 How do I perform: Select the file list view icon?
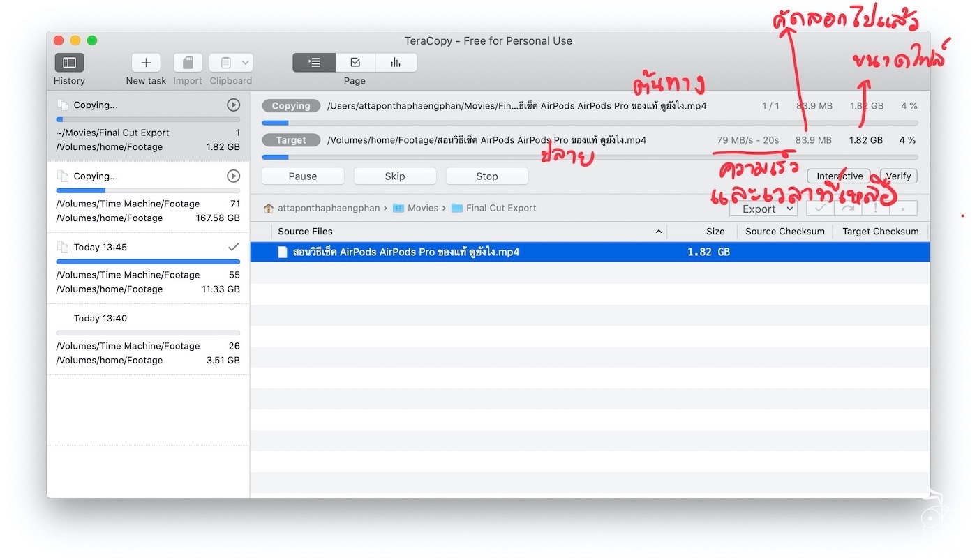313,62
